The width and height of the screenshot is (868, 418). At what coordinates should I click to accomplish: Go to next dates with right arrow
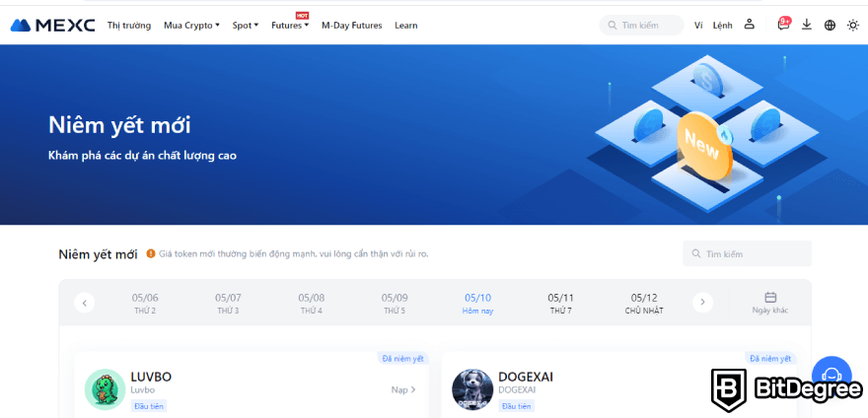[x=702, y=303]
